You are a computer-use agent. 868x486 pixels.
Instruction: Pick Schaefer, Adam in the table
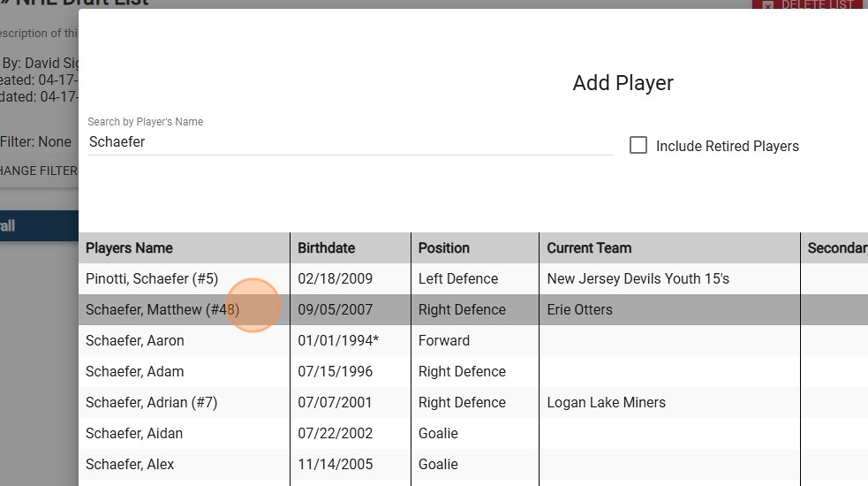pyautogui.click(x=134, y=372)
